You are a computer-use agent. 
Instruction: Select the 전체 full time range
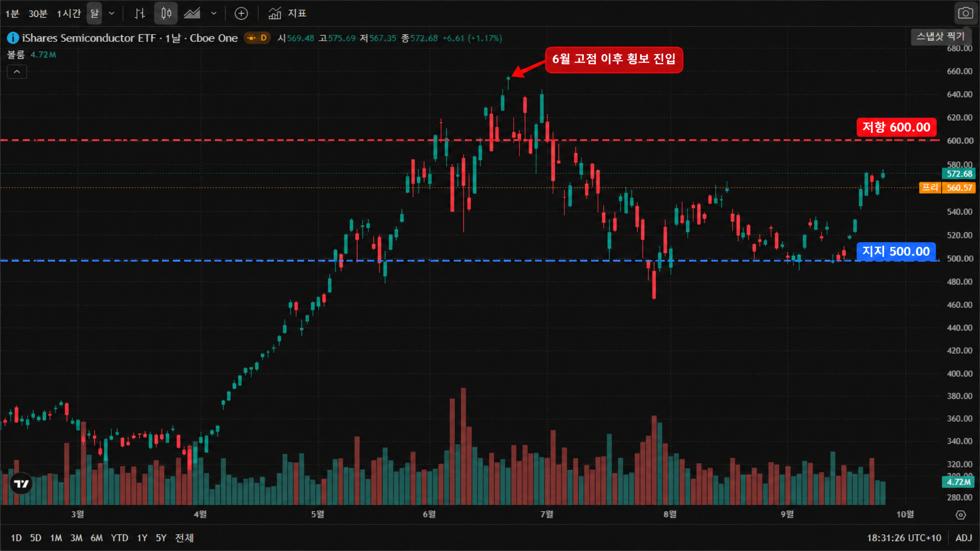184,538
